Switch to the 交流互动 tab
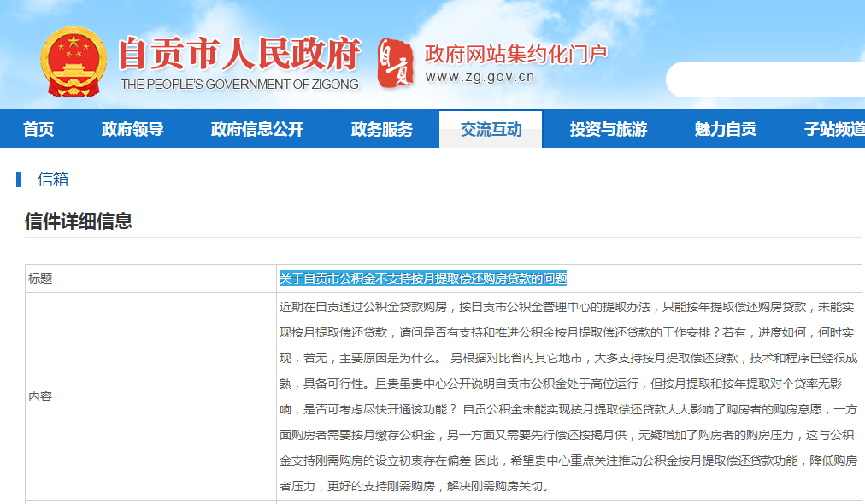 point(491,129)
